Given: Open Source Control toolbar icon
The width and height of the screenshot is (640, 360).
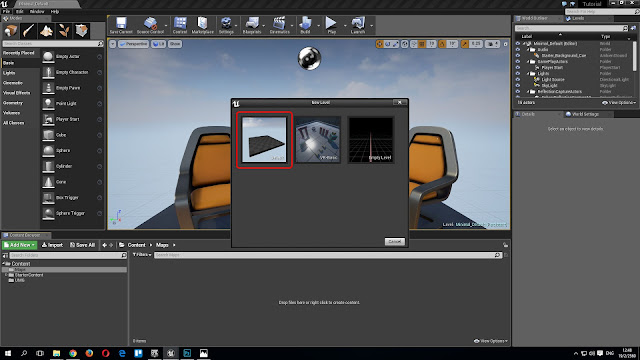Looking at the screenshot, I should pyautogui.click(x=150, y=25).
